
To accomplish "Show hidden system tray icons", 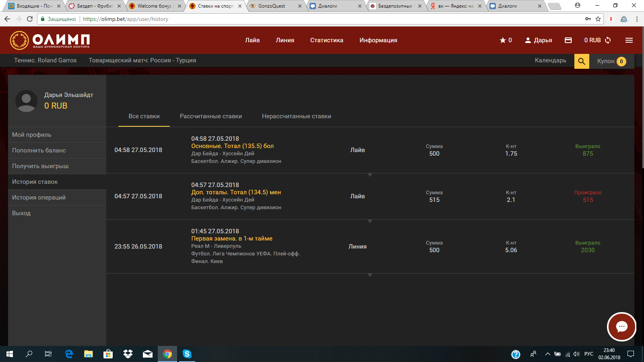I will (547, 354).
